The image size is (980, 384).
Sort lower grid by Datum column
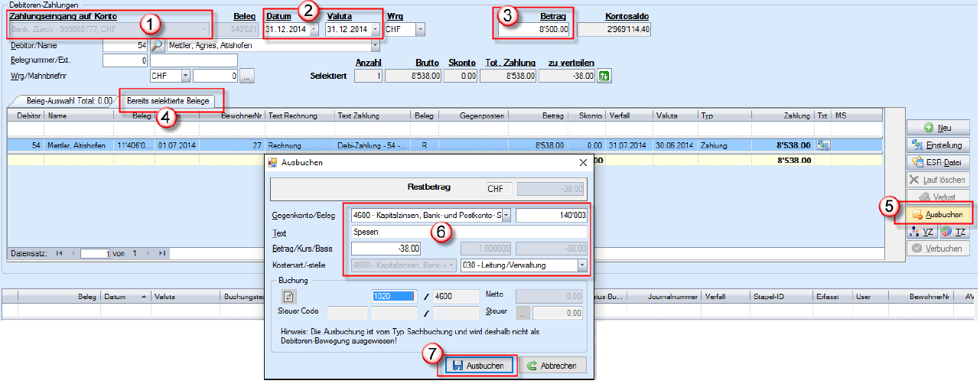click(126, 295)
